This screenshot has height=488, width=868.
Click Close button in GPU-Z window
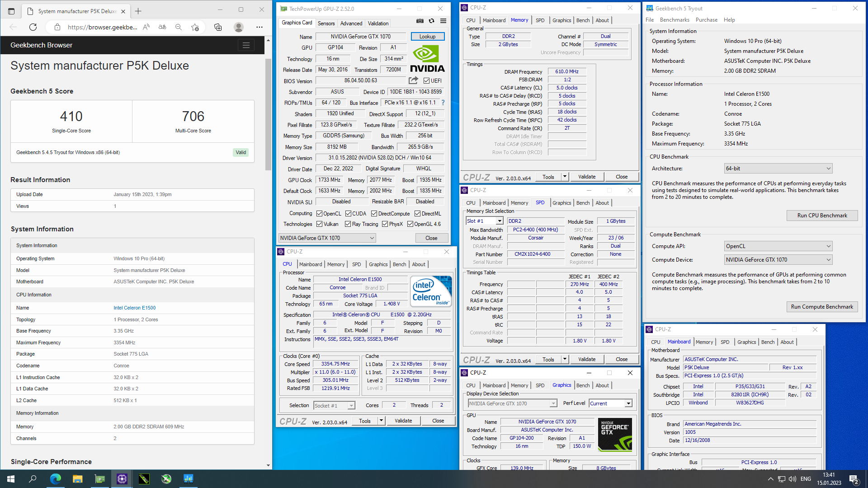(431, 238)
